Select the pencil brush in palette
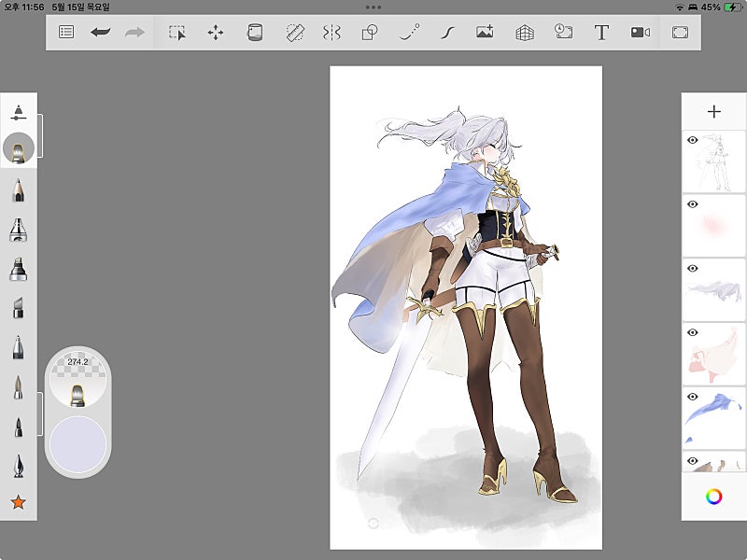This screenshot has width=747, height=560. point(18,190)
